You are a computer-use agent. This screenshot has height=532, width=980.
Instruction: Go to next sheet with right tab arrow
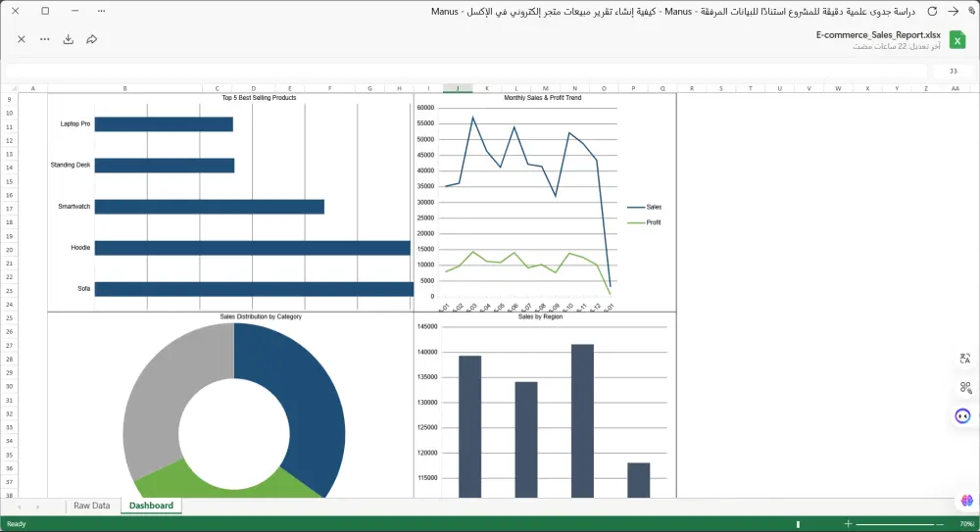pyautogui.click(x=37, y=507)
